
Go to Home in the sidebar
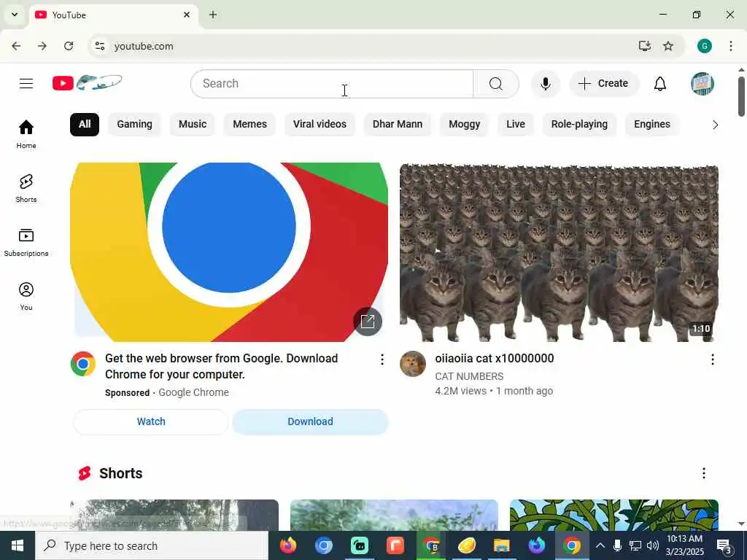tap(26, 134)
